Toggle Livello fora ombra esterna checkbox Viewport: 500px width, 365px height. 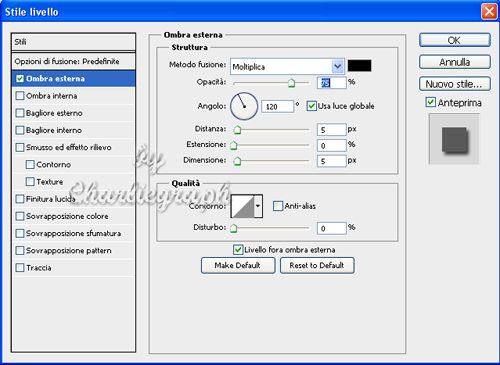(238, 250)
